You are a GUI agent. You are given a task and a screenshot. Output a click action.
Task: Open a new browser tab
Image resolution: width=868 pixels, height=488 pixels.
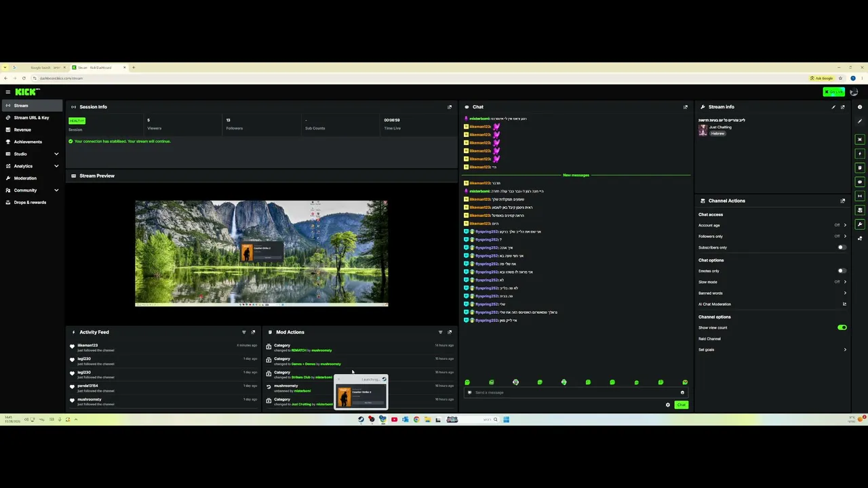(x=134, y=68)
